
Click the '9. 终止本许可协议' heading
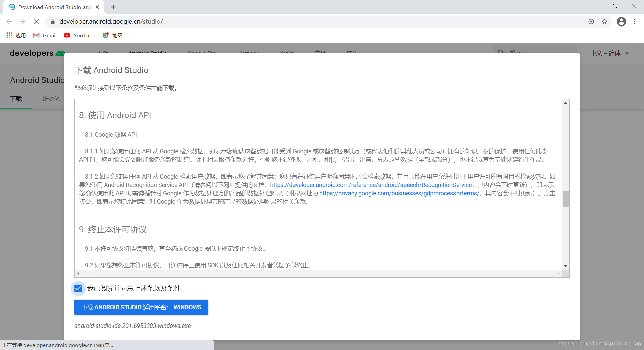click(113, 230)
